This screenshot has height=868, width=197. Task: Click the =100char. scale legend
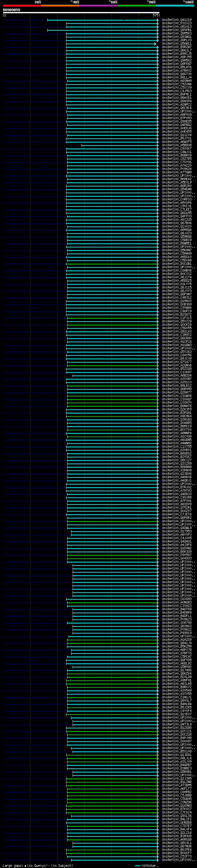(147, 865)
